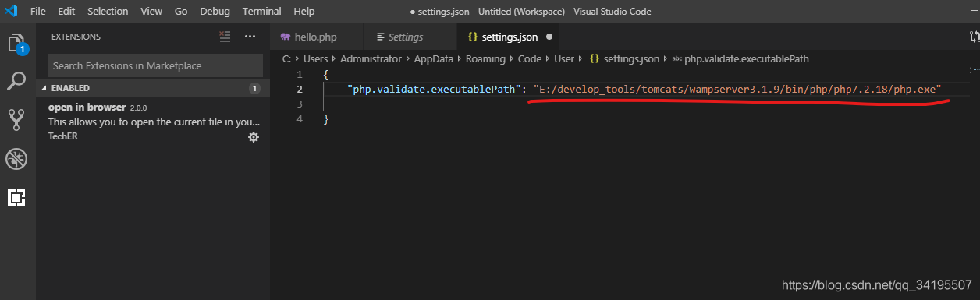Open the Help menu
The width and height of the screenshot is (980, 300).
point(304,12)
